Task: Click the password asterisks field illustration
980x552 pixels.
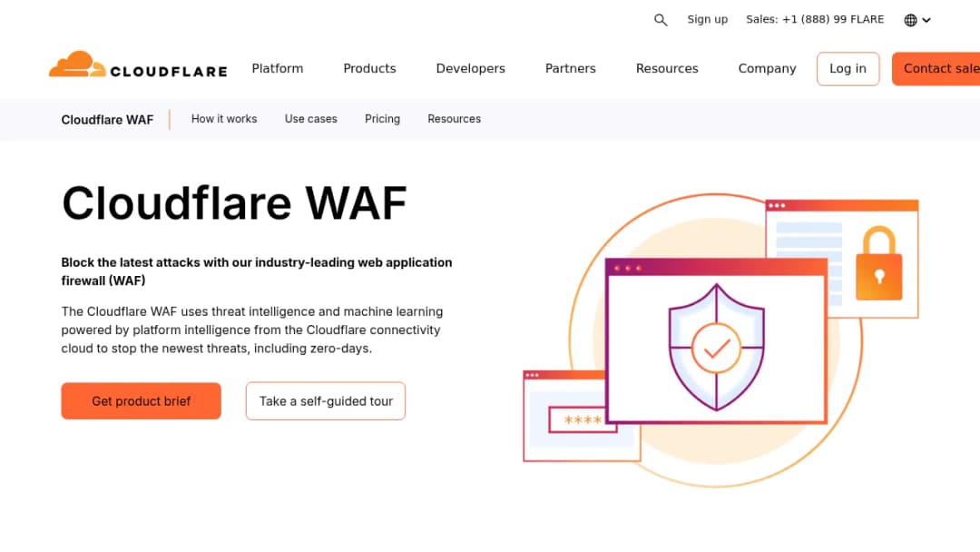Action: [583, 419]
